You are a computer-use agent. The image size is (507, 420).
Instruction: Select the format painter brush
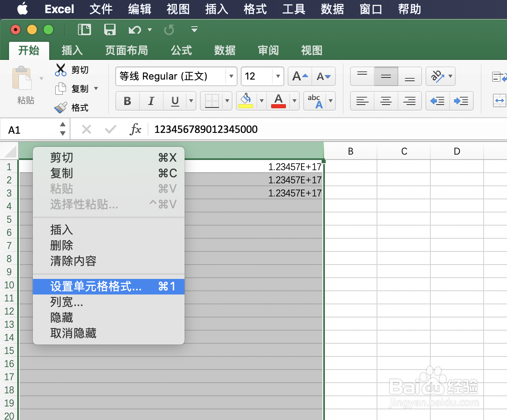tap(60, 107)
